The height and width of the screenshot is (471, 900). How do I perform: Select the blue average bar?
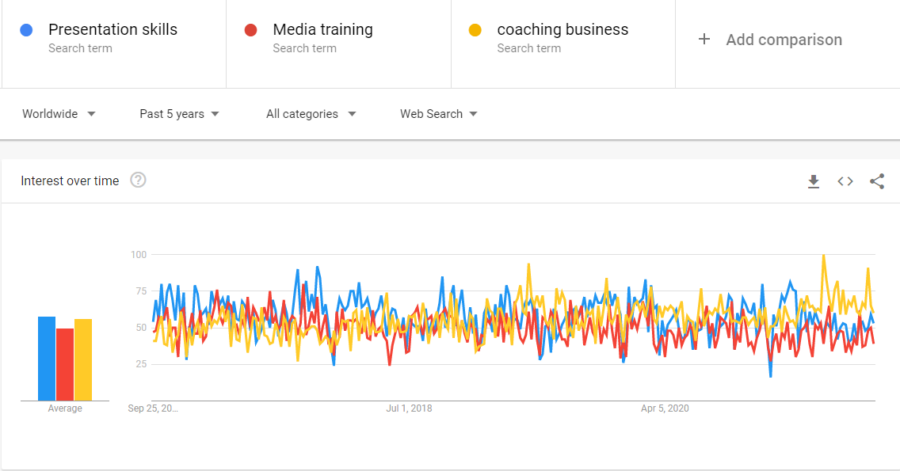(46, 358)
